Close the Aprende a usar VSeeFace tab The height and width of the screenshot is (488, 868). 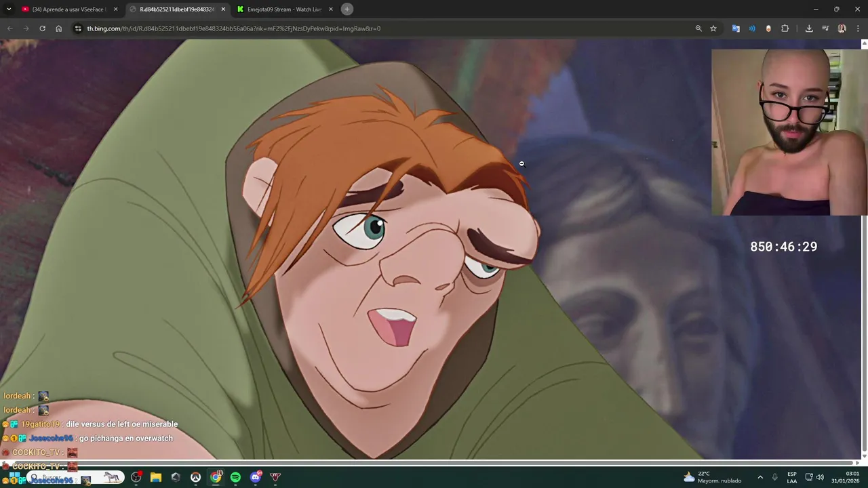(x=115, y=9)
